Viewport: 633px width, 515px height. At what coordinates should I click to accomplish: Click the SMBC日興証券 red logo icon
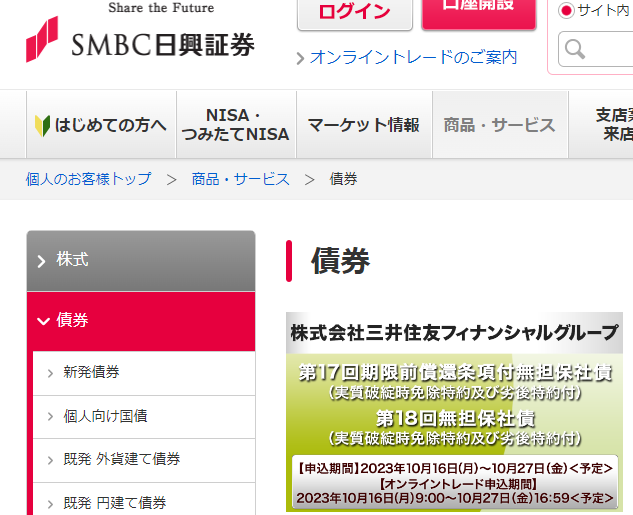tap(42, 39)
